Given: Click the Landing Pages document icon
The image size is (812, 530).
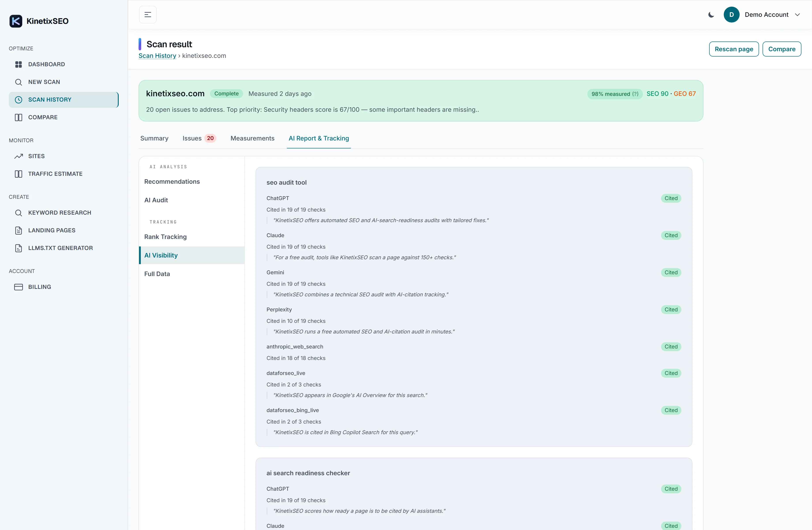Looking at the screenshot, I should tap(18, 231).
